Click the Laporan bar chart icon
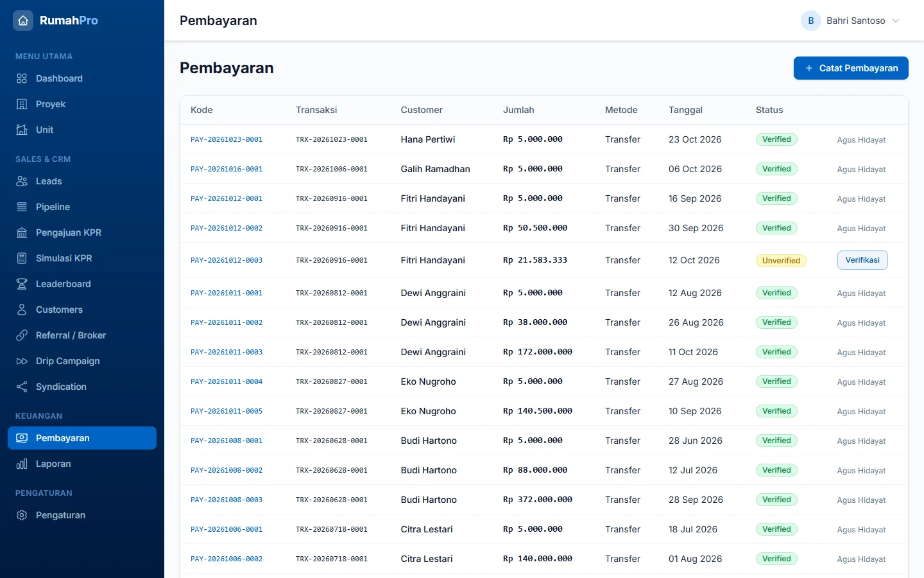The height and width of the screenshot is (578, 924). coord(22,464)
